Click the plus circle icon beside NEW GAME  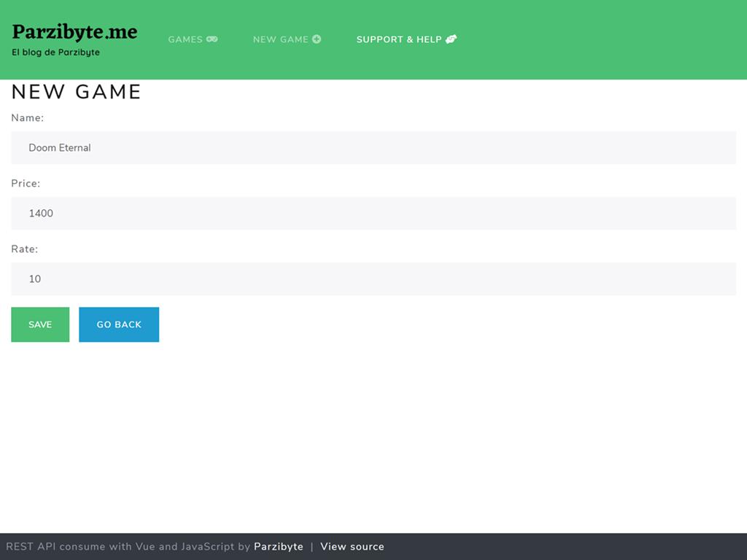tap(317, 39)
